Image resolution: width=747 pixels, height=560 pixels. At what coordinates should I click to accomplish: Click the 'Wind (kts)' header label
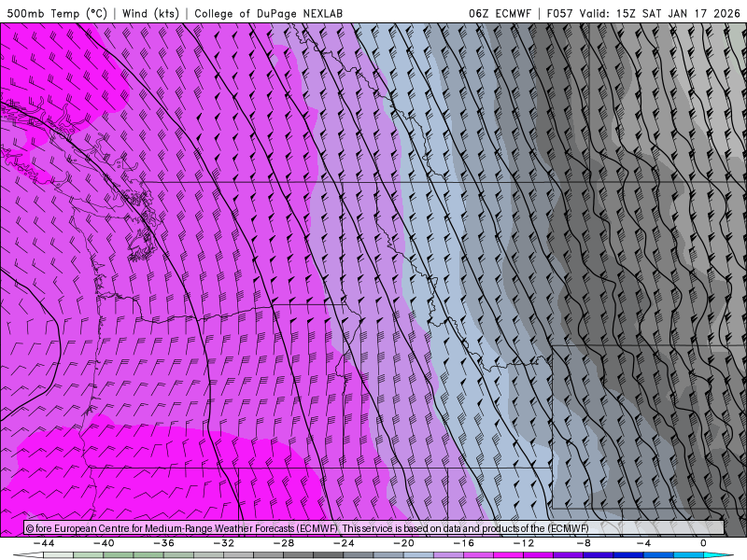(x=150, y=14)
